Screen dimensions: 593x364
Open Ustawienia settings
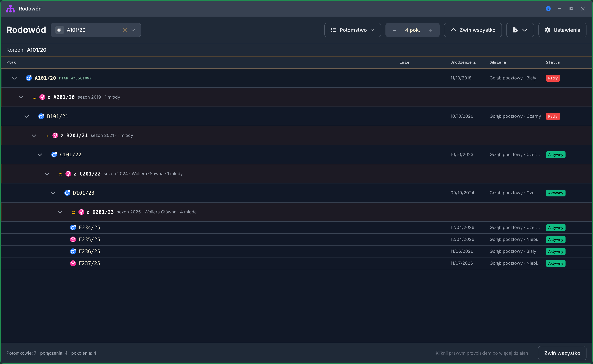point(562,30)
